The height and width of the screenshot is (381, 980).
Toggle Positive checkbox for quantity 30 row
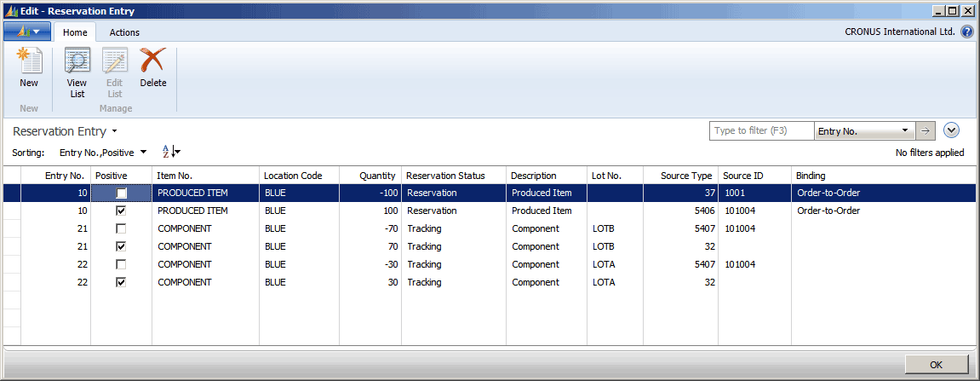click(121, 282)
